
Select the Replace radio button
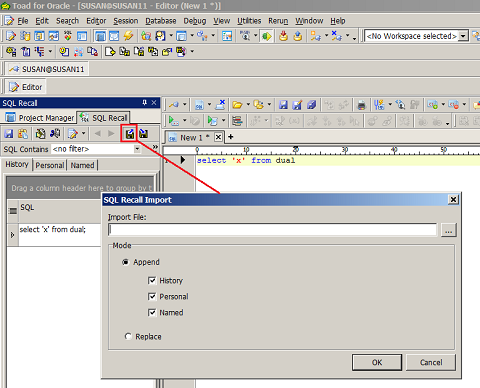point(128,336)
